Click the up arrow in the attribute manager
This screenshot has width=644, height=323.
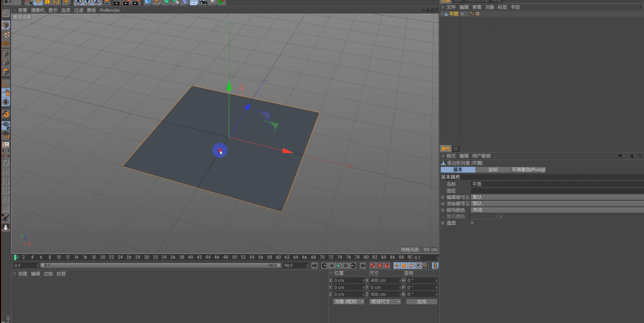click(632, 156)
